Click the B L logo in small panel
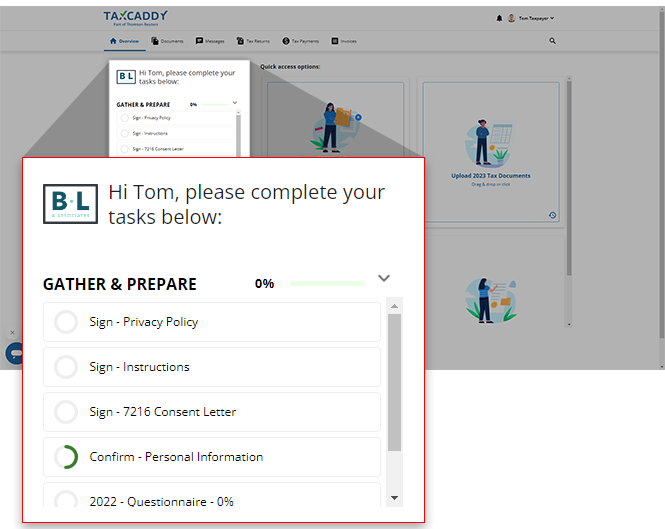This screenshot has height=529, width=665. pyautogui.click(x=126, y=77)
